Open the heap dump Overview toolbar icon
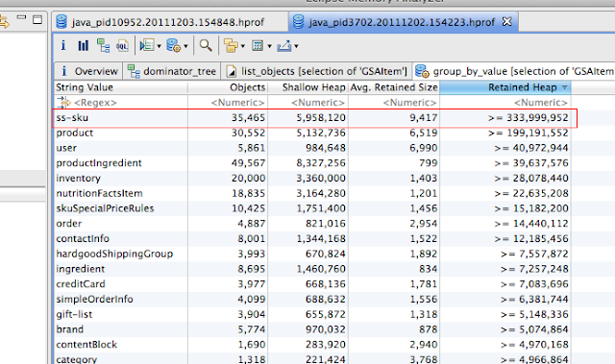 coord(63,45)
